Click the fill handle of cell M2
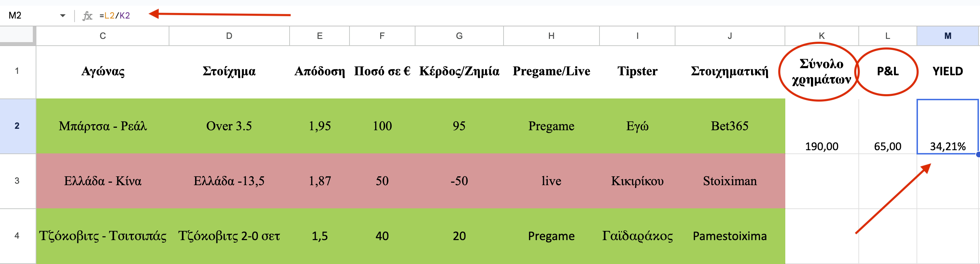This screenshot has width=980, height=264. tap(978, 154)
